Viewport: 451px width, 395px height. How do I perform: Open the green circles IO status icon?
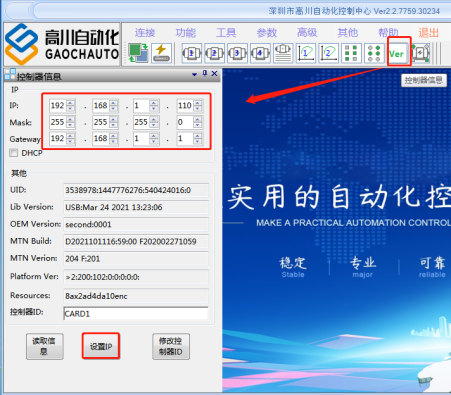[x=374, y=53]
